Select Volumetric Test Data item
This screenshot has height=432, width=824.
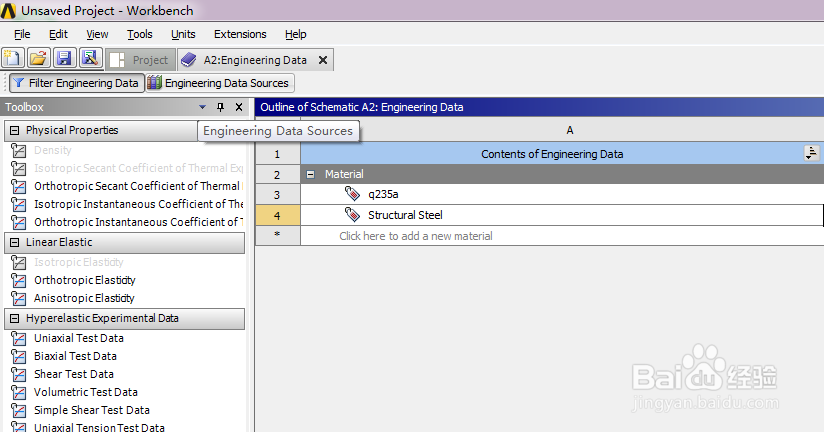(86, 392)
